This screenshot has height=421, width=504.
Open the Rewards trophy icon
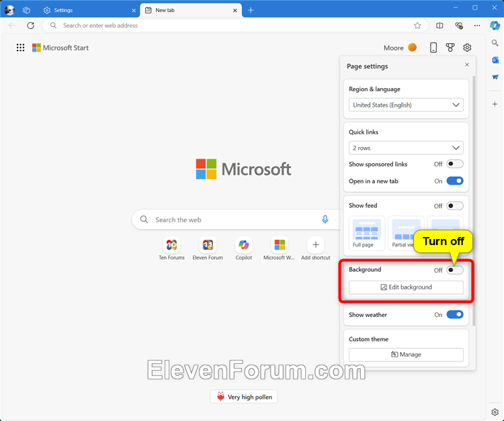point(450,48)
